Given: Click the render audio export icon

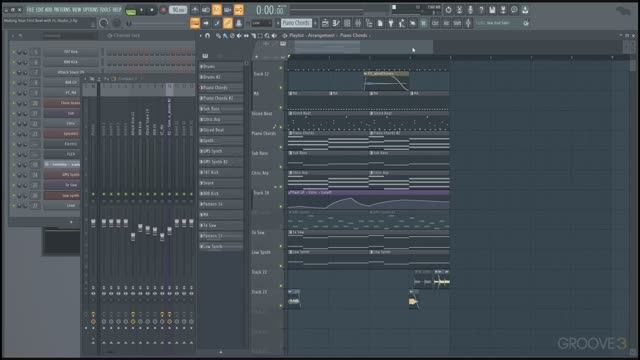Looking at the screenshot, I should pos(503,9).
